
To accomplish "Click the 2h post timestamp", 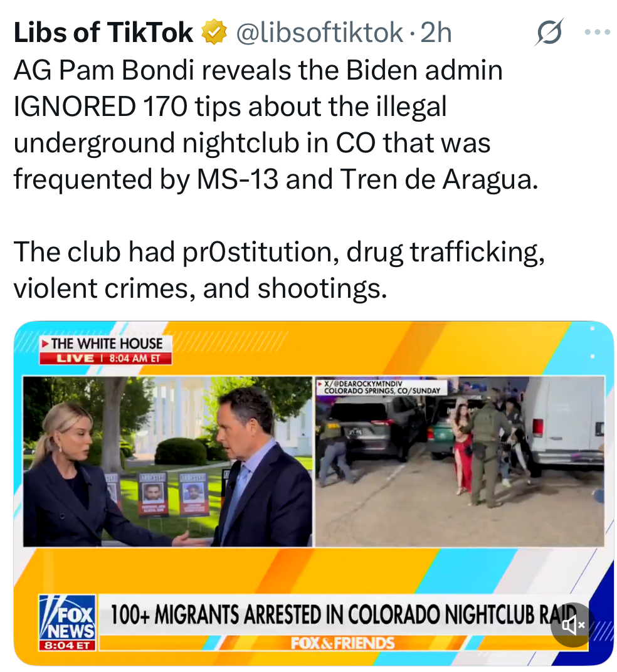I will coord(436,33).
